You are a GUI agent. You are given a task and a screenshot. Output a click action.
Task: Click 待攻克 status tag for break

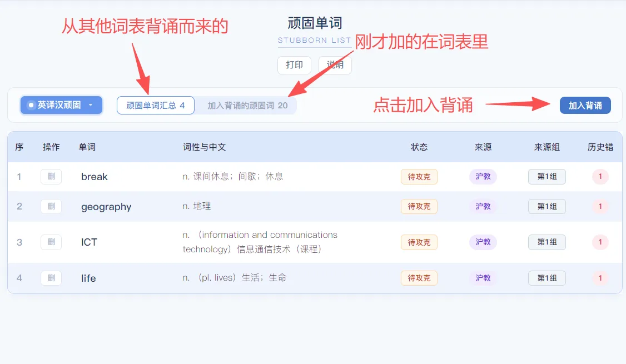click(419, 177)
